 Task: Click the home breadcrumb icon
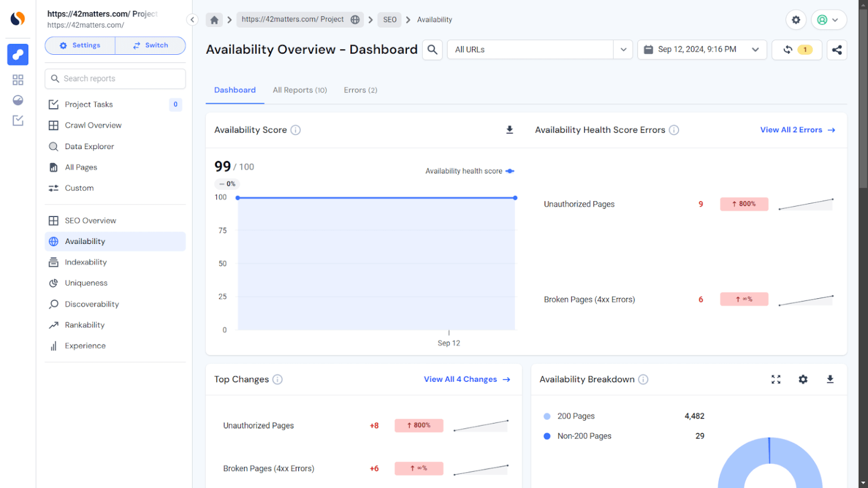pos(214,19)
